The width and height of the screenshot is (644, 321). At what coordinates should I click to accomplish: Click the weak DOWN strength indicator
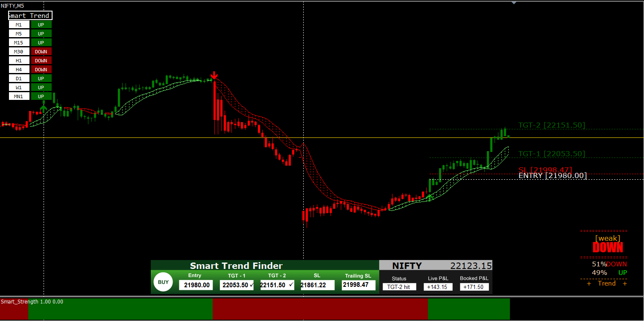(608, 243)
